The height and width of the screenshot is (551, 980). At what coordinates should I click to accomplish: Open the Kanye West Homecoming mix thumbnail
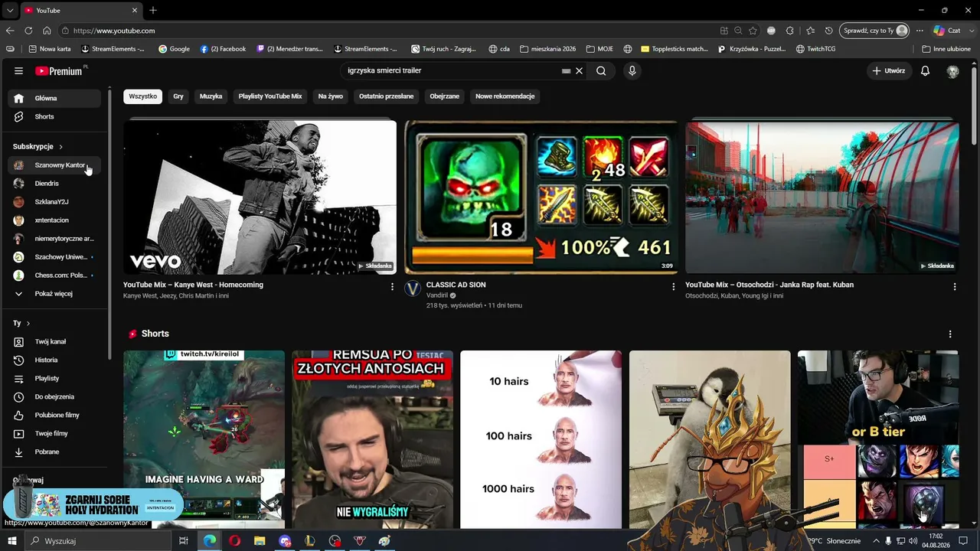260,197
